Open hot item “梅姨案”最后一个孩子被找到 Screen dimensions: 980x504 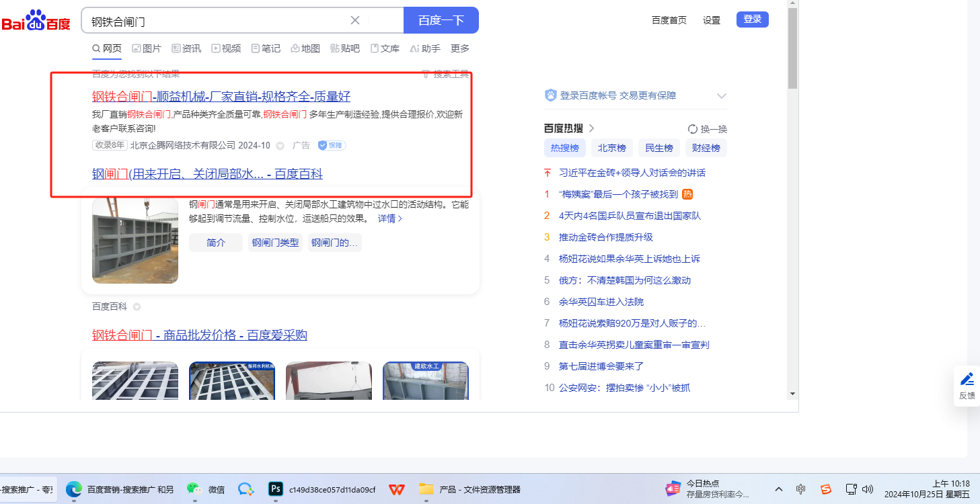618,194
